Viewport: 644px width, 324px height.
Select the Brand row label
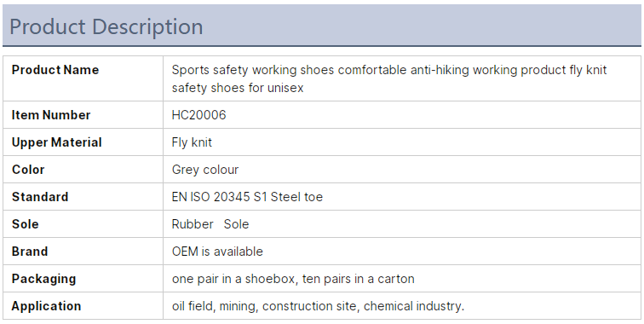pyautogui.click(x=30, y=252)
